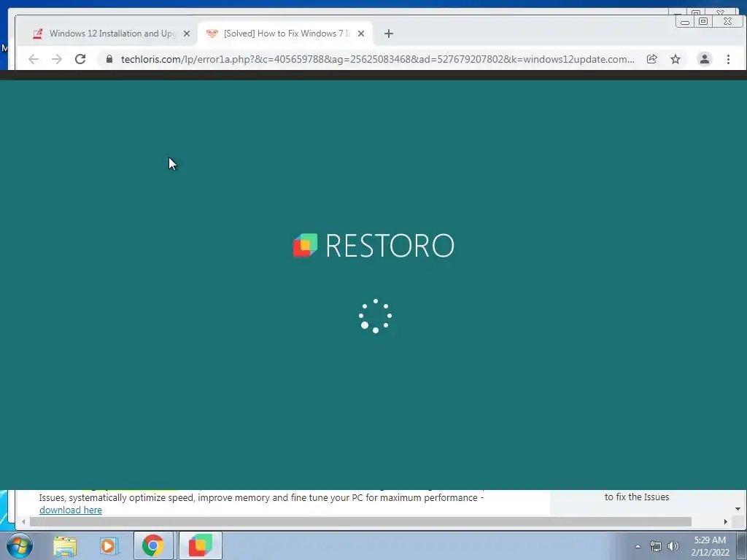
Task: Minimize the Chrome window
Action: click(x=684, y=21)
